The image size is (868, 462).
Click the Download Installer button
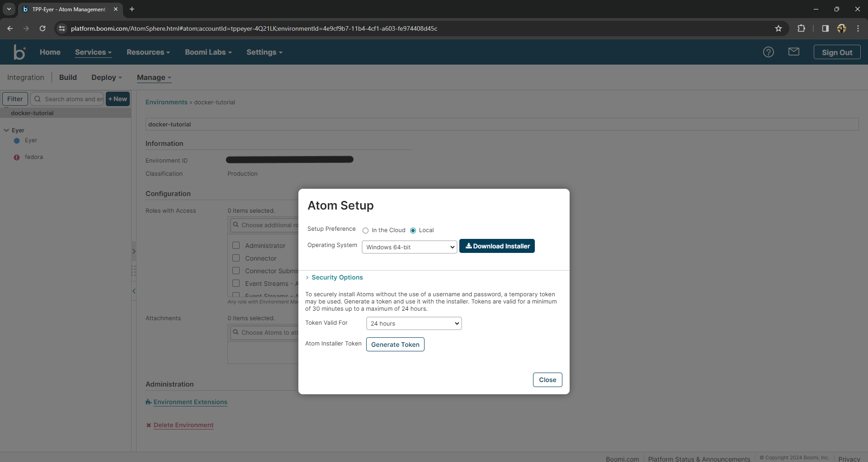point(496,246)
